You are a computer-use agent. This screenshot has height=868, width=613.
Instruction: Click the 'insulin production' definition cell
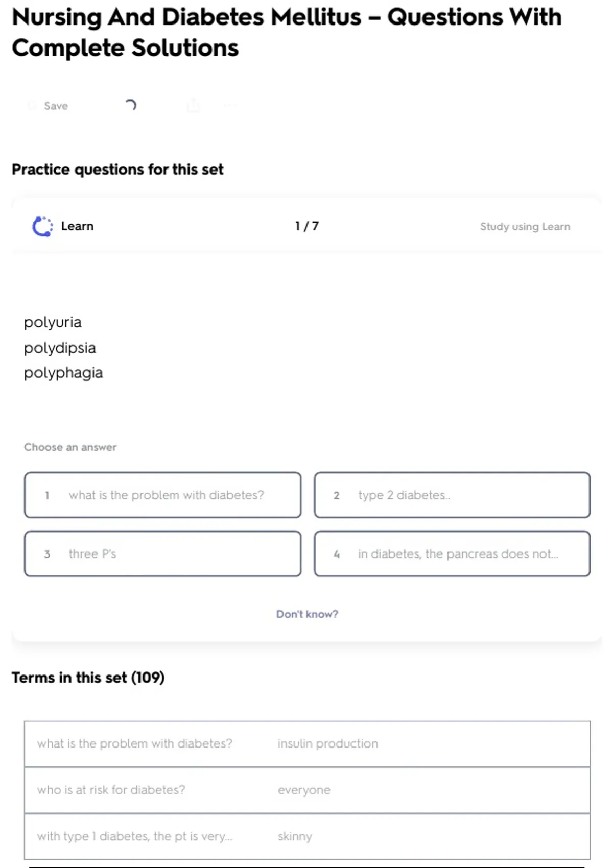[x=327, y=744]
